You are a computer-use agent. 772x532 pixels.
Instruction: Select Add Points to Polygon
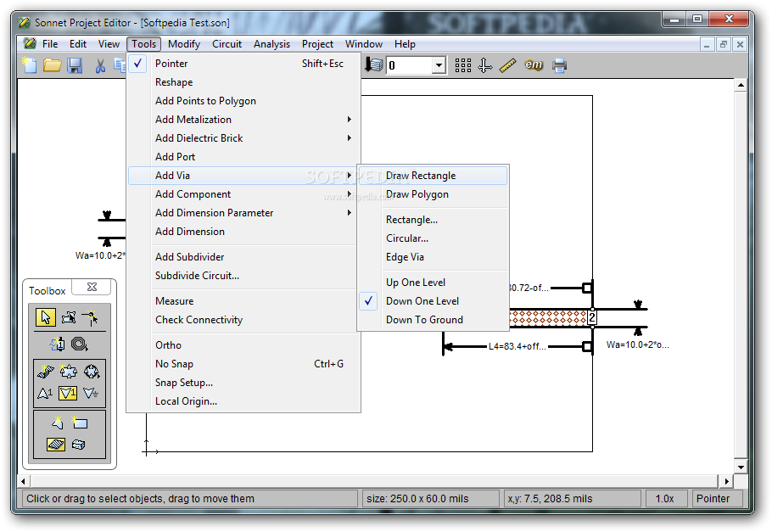(x=243, y=101)
